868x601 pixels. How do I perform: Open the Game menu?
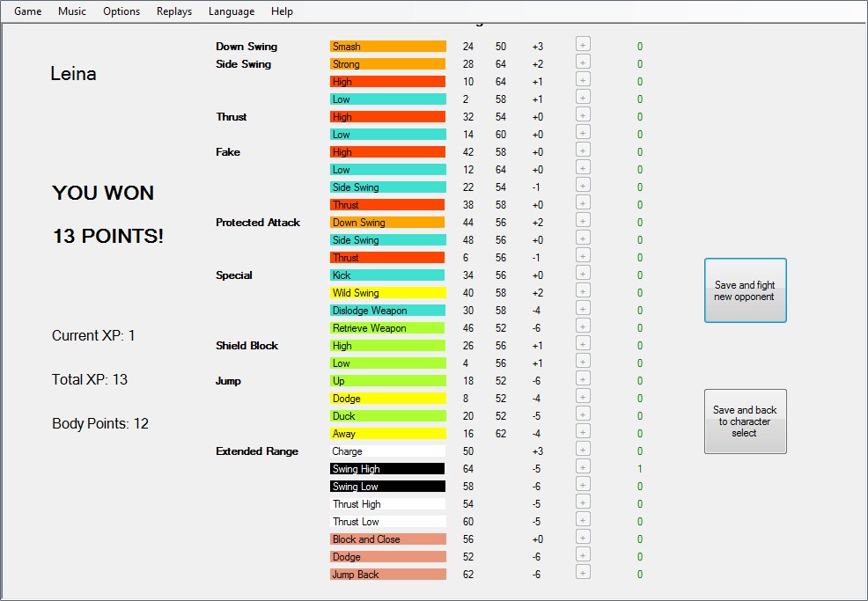(27, 11)
